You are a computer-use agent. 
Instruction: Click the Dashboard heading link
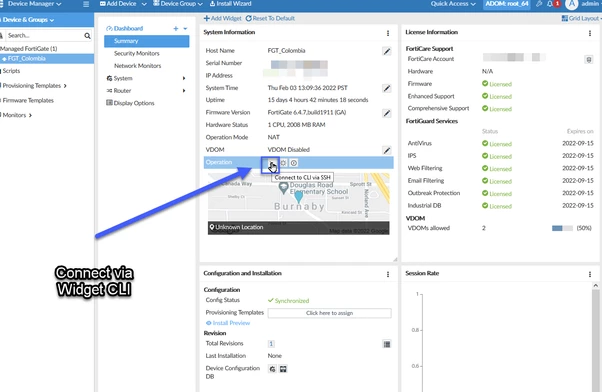click(128, 28)
